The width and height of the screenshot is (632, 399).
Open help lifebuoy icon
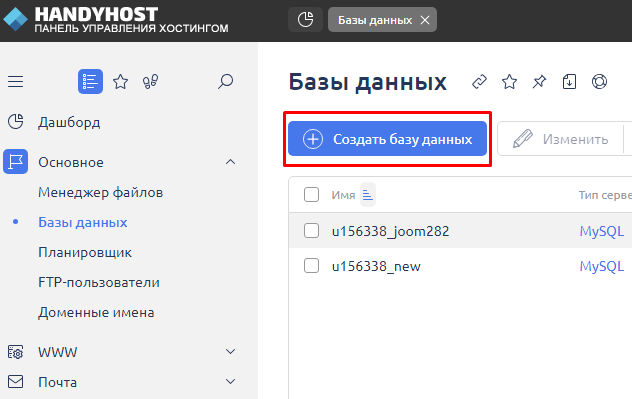coord(599,82)
